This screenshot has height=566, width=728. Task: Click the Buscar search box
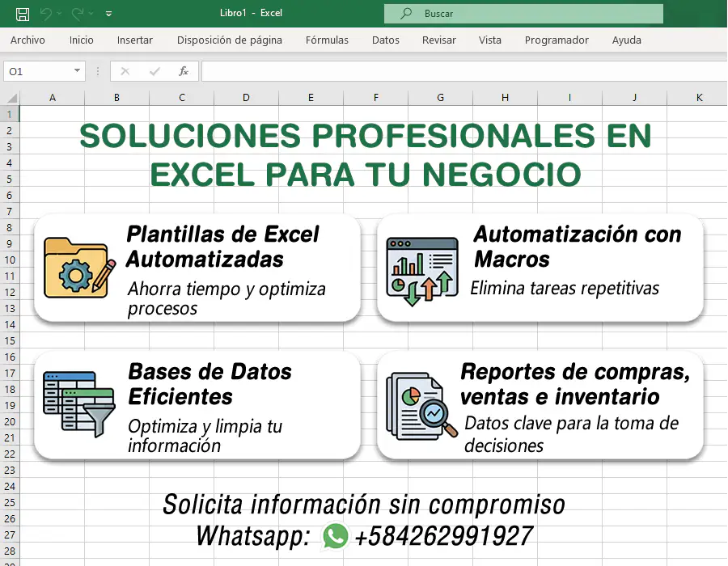pos(523,14)
